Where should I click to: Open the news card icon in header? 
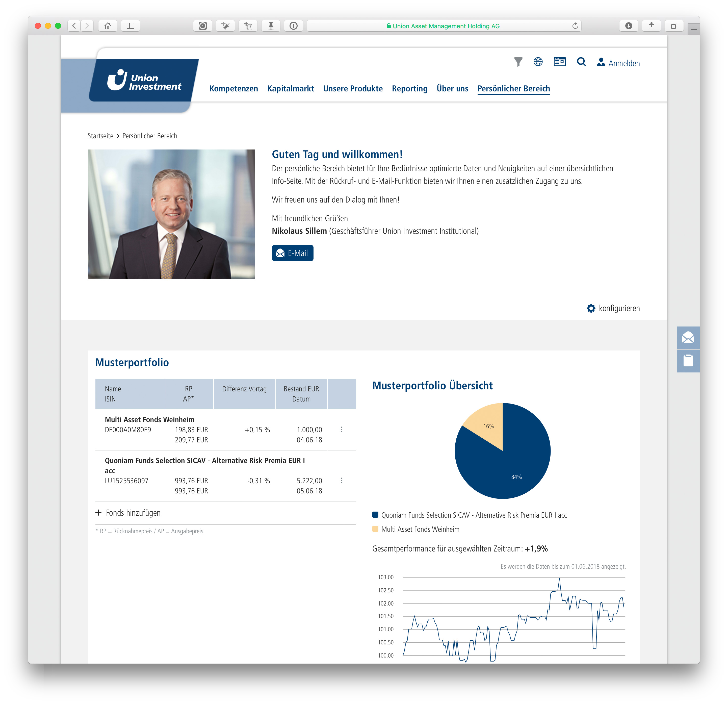559,62
